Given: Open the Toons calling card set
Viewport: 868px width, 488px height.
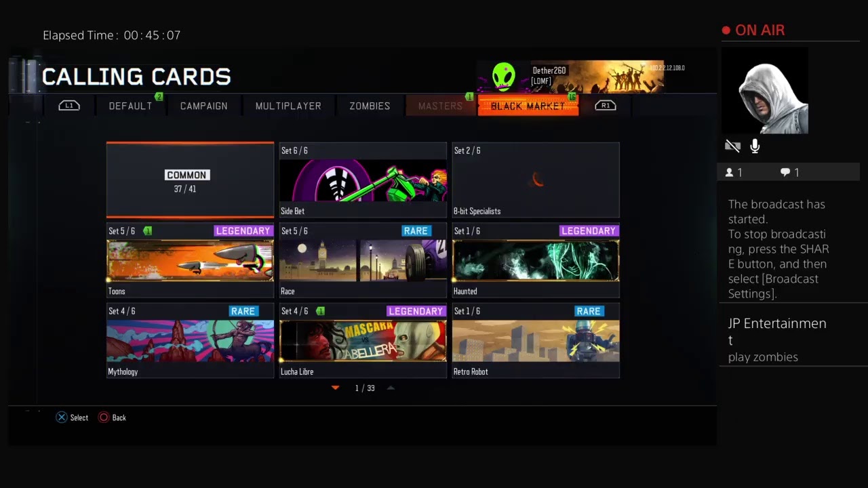Looking at the screenshot, I should point(190,261).
